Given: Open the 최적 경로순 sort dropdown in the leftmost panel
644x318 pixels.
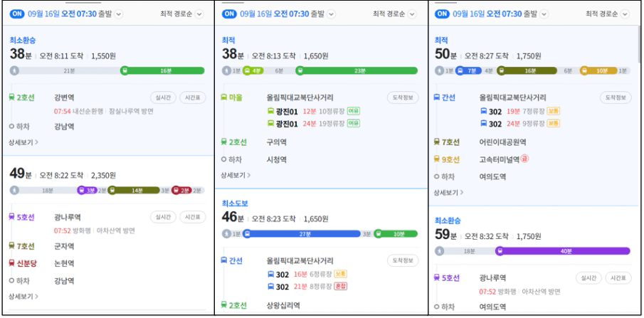Looking at the screenshot, I should coord(182,14).
